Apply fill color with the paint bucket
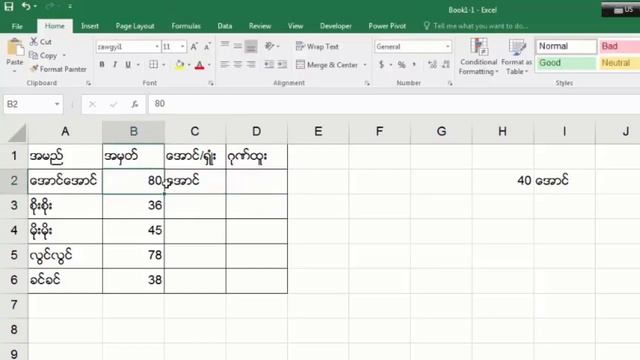640x360 pixels. 180,64
